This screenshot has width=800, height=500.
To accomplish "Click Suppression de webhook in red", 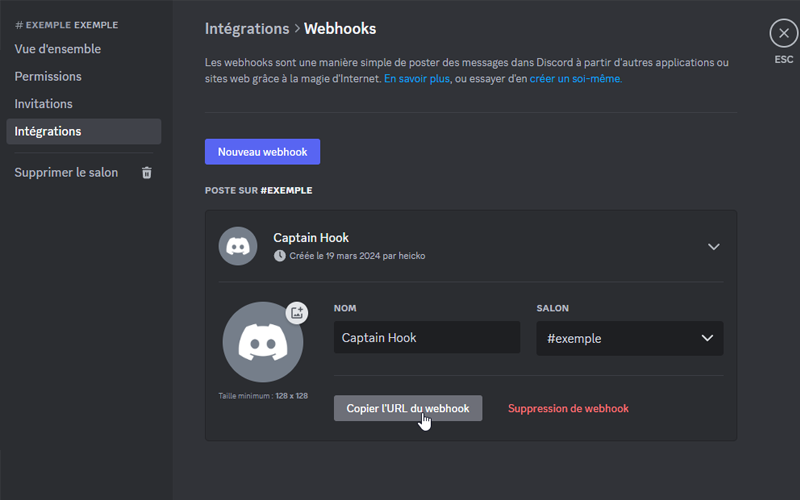I will click(568, 408).
